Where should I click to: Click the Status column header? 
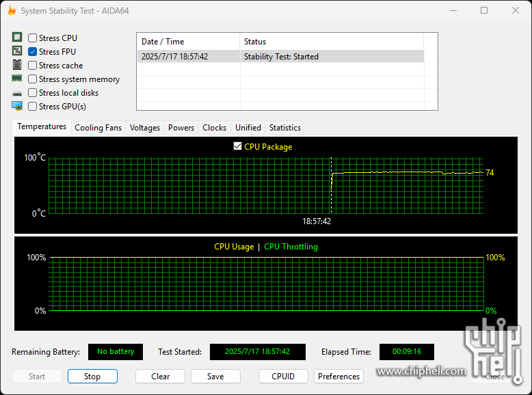[x=332, y=42]
